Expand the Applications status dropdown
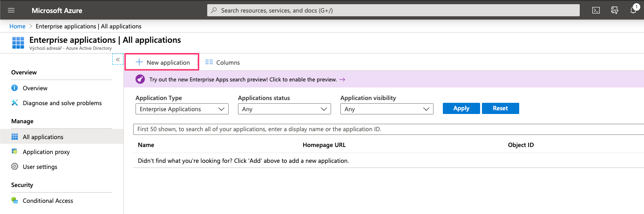Image resolution: width=644 pixels, height=214 pixels. pos(284,109)
